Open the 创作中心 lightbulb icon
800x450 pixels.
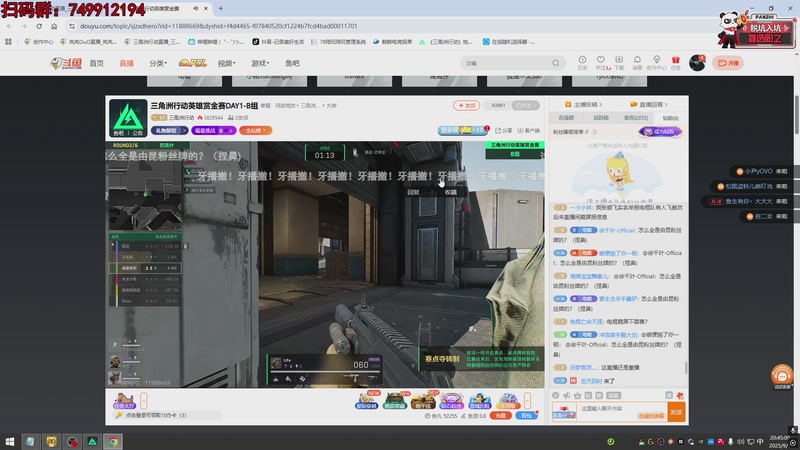[x=656, y=63]
